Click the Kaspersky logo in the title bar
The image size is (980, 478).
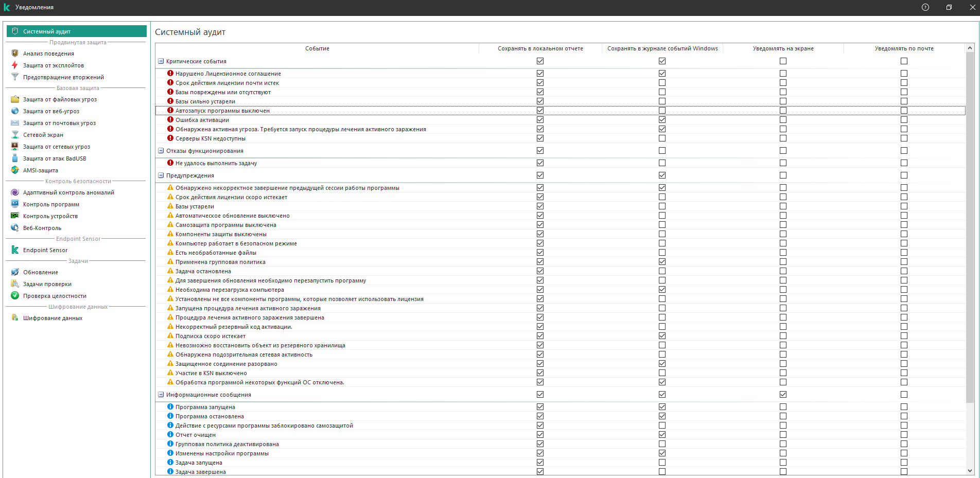7,7
